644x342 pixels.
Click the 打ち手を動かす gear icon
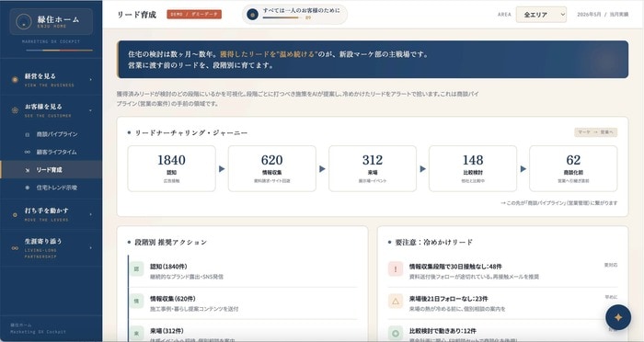(15, 214)
